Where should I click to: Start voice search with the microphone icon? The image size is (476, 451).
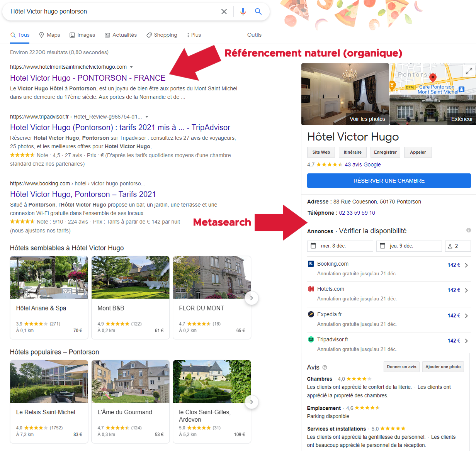click(243, 12)
